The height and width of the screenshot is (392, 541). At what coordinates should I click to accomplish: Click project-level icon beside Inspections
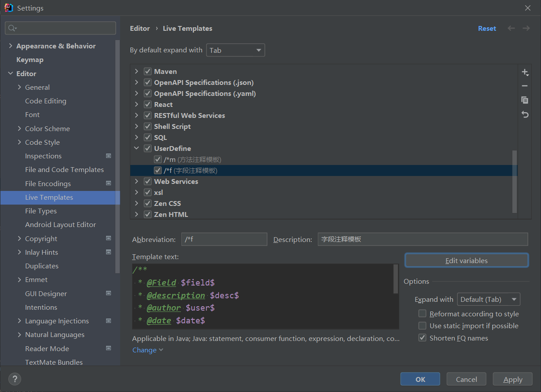point(109,156)
